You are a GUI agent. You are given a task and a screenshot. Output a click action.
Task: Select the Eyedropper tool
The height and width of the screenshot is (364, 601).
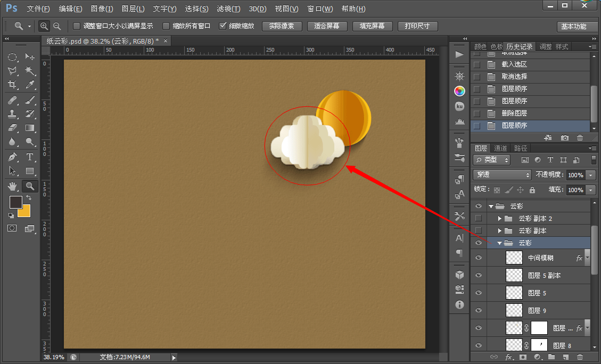[29, 85]
